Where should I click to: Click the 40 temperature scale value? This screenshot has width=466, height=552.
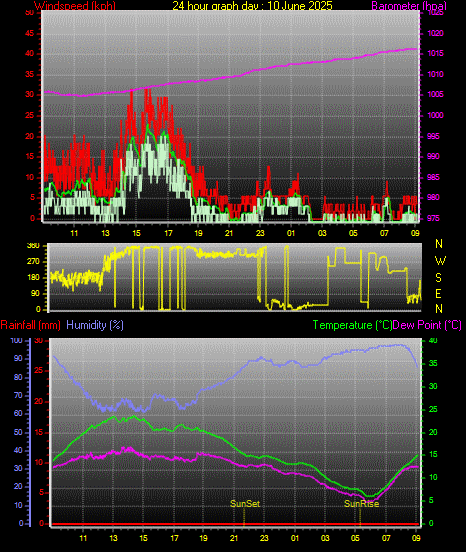click(433, 340)
